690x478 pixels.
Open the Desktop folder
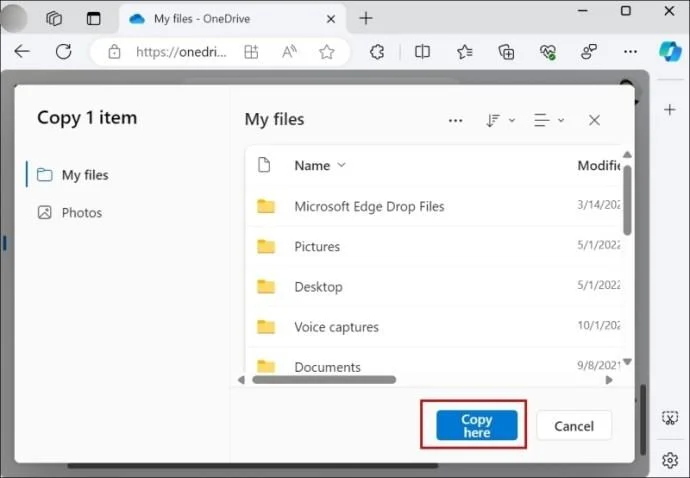(318, 287)
